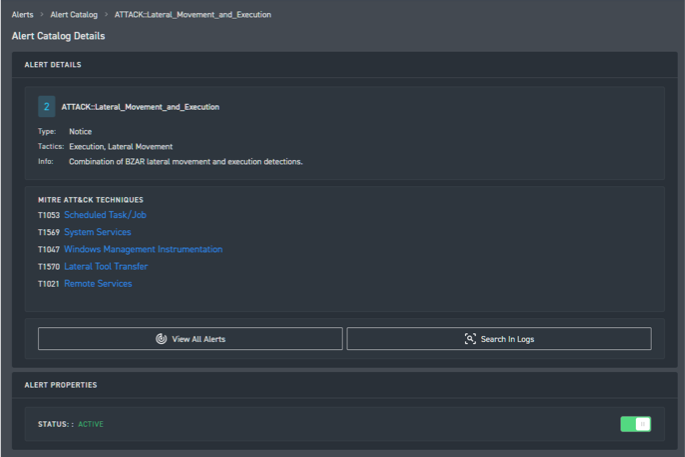Click the severity level 2 badge
685x457 pixels.
[x=46, y=107]
